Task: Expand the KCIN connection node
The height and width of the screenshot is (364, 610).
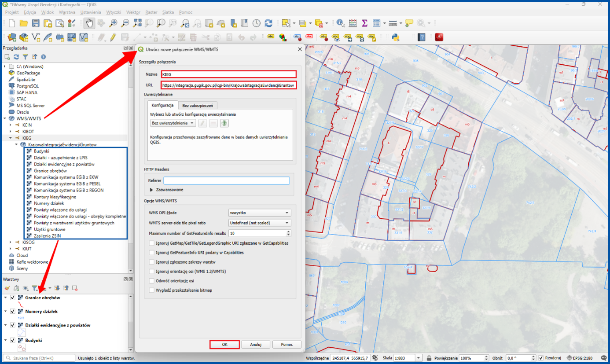Action: [11, 125]
